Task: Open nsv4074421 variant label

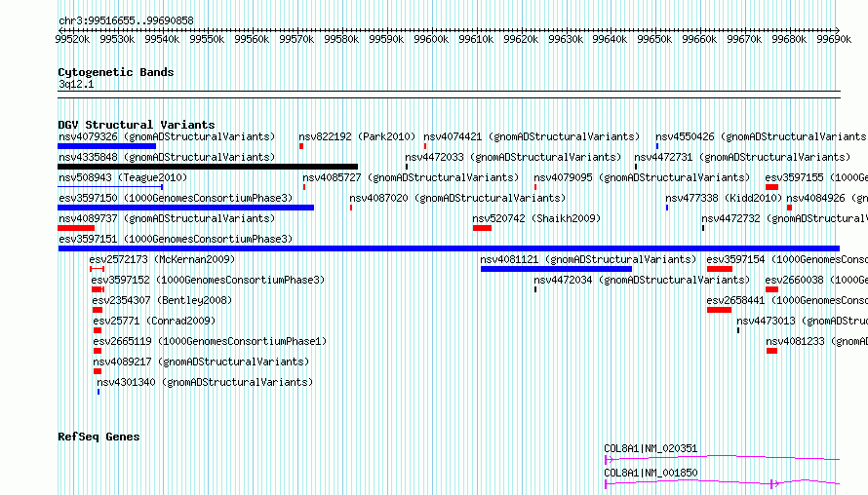Action: (x=532, y=136)
